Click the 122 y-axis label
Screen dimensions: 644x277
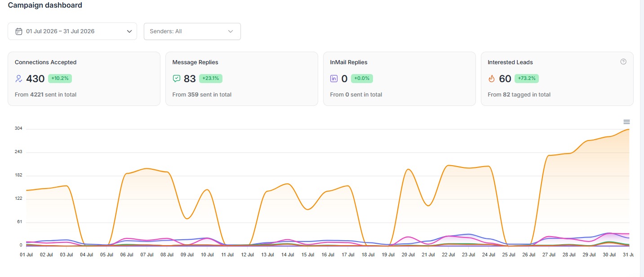point(18,199)
